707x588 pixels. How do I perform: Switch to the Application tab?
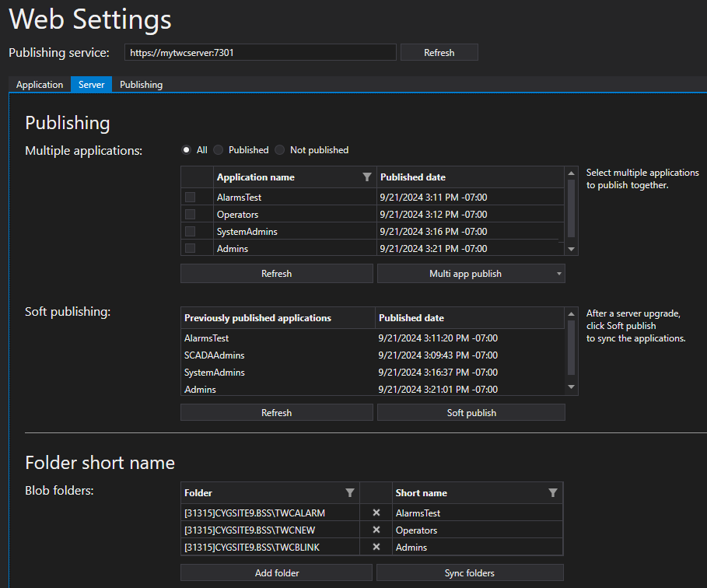pyautogui.click(x=40, y=85)
